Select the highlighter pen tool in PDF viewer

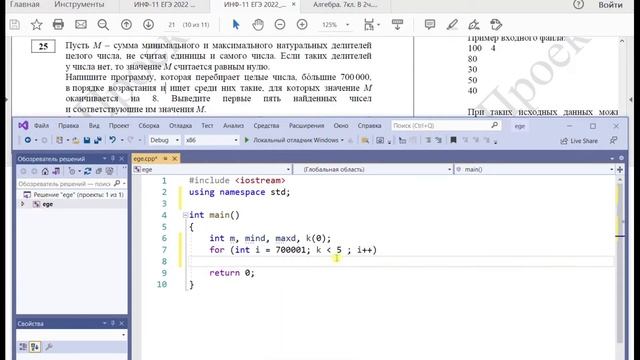tap(452, 25)
